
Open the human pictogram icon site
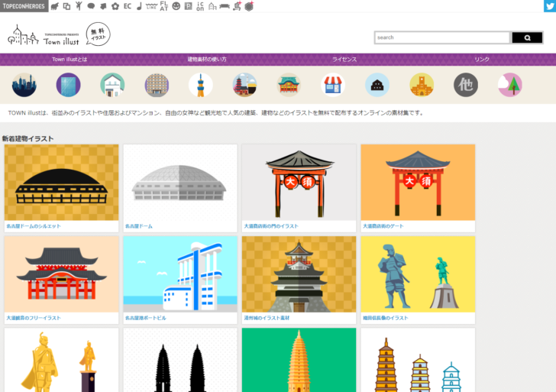pos(79,6)
